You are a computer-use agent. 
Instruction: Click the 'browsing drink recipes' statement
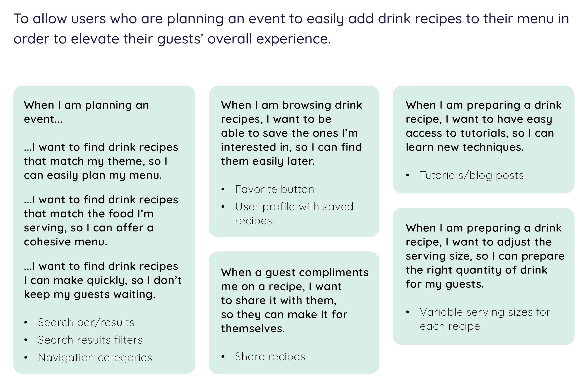click(291, 133)
